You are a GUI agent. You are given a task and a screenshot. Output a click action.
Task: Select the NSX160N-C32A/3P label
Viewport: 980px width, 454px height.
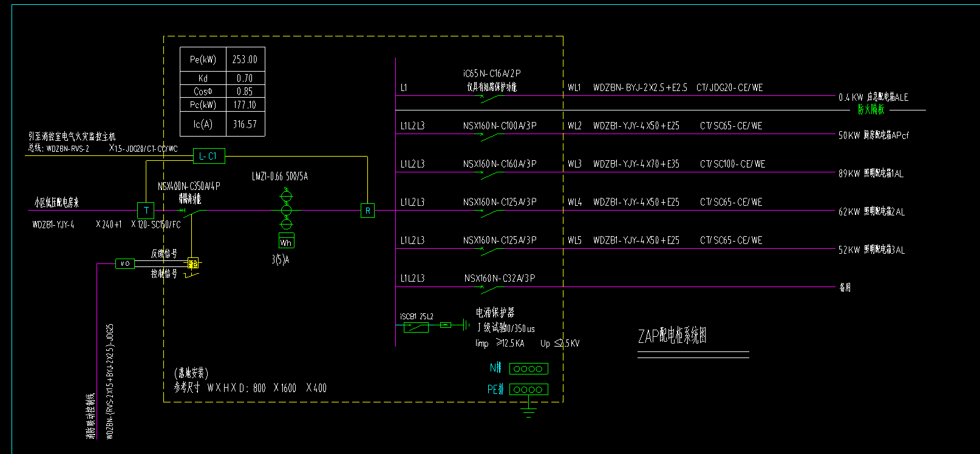tap(500, 278)
